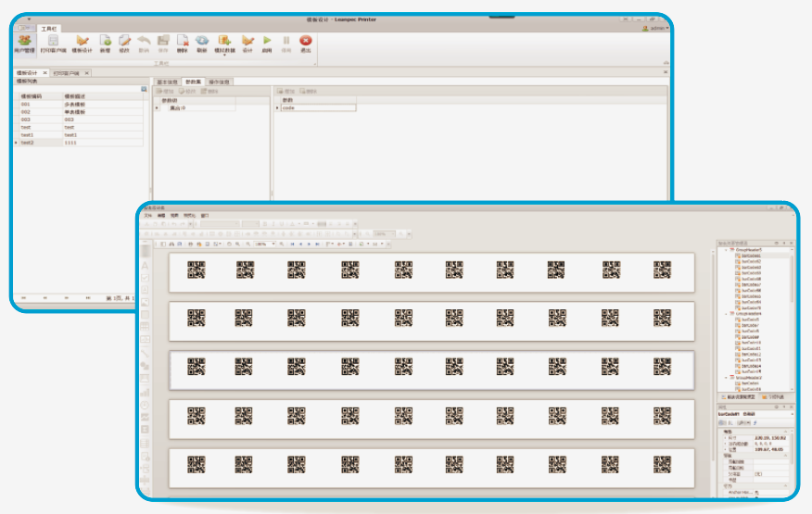Viewport: 812px width, 514px height.
Task: Click the magnifier tool in preview toolbar
Action: pos(237,244)
